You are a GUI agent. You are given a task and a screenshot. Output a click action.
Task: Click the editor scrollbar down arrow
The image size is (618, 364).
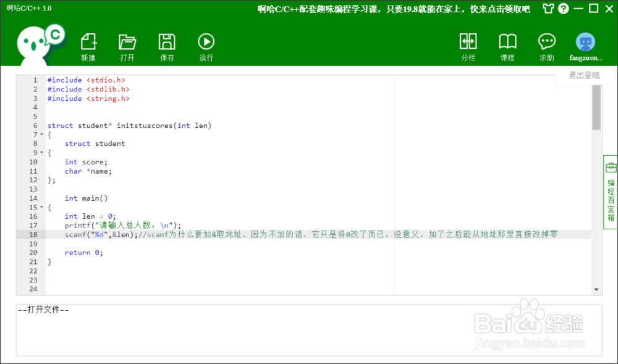point(596,290)
